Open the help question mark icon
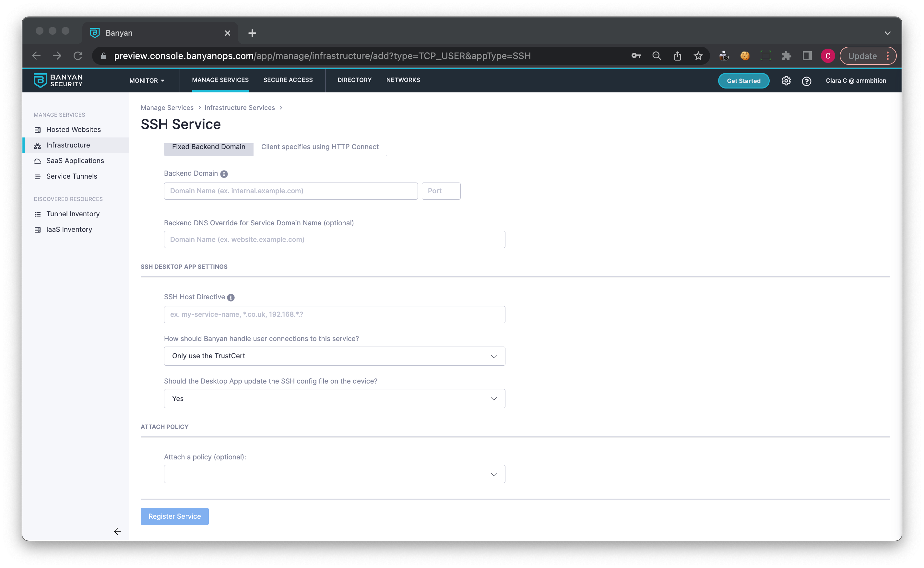Image resolution: width=924 pixels, height=568 pixels. [x=806, y=81]
